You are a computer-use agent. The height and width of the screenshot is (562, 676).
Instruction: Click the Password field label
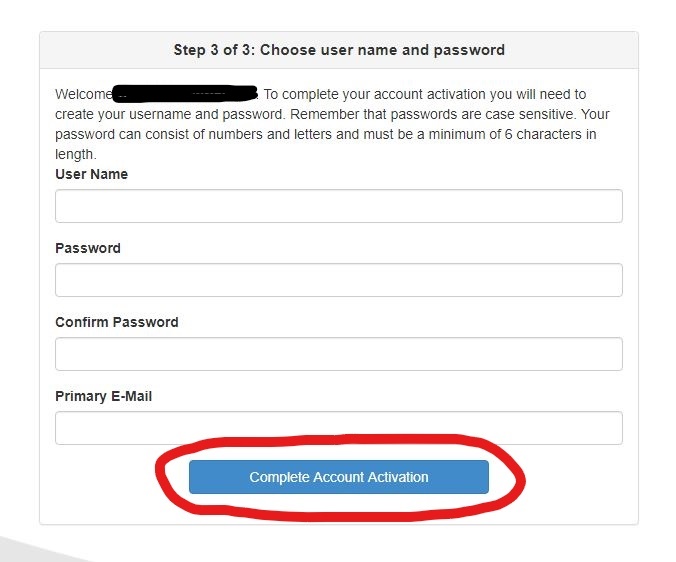(87, 248)
